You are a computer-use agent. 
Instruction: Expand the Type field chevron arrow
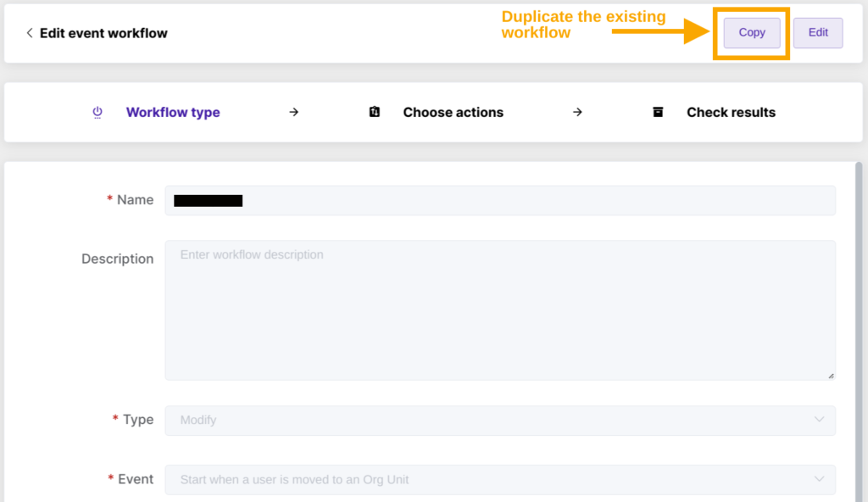pos(820,420)
